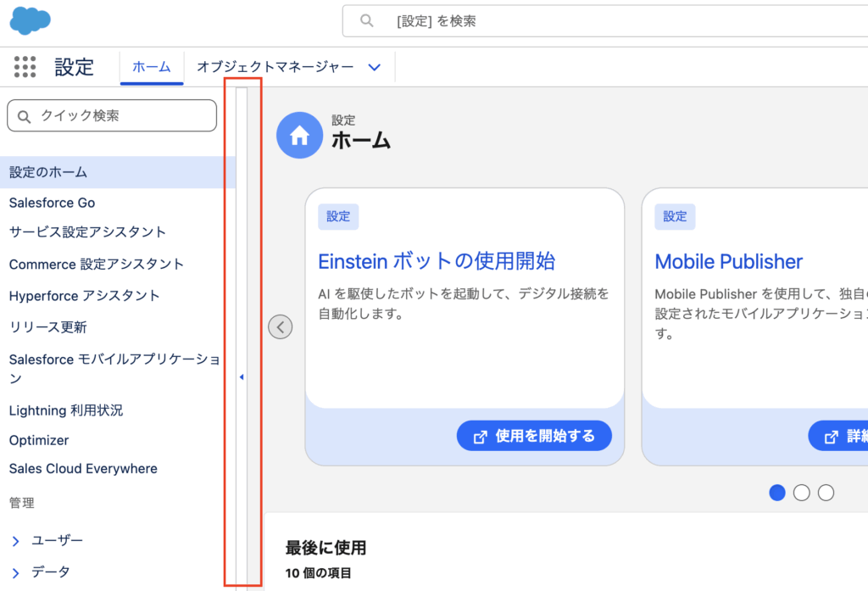Open Salesforce Go in the sidebar

(53, 203)
